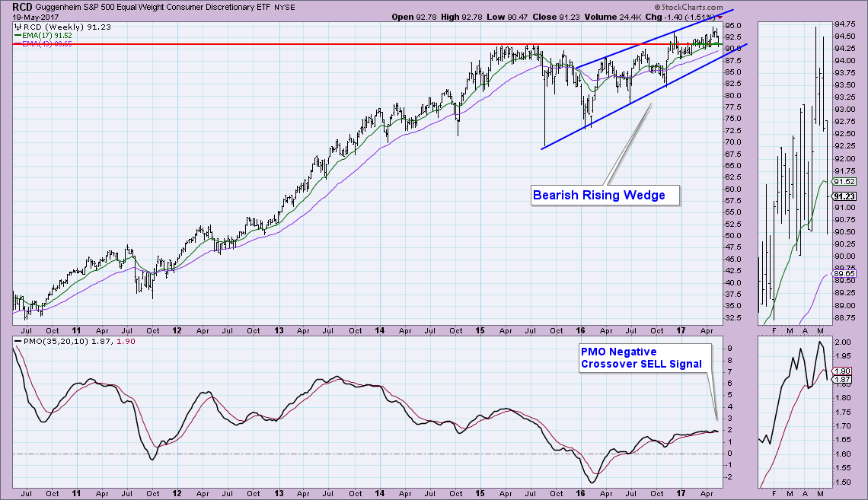Click the PMO Negative Crossover SELL Signal annotation
868x500 pixels.
click(x=645, y=358)
